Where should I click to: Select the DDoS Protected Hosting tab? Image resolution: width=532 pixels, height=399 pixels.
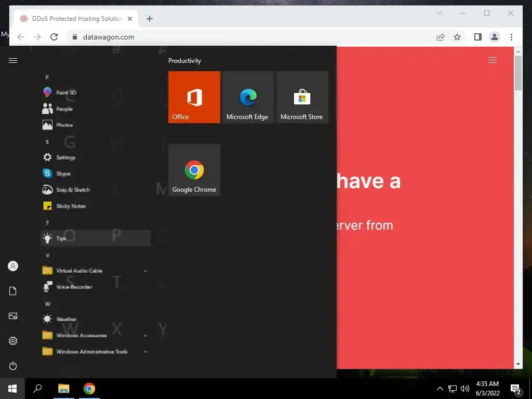pyautogui.click(x=77, y=19)
